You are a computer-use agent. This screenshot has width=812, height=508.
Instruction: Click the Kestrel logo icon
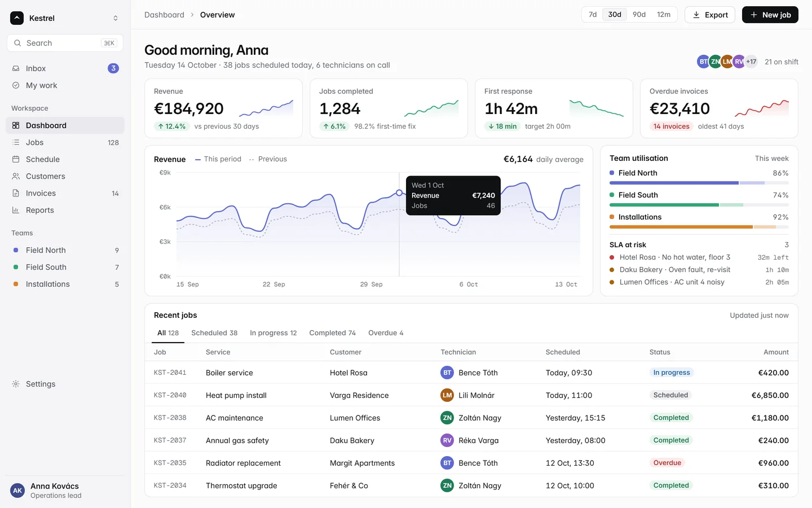17,18
